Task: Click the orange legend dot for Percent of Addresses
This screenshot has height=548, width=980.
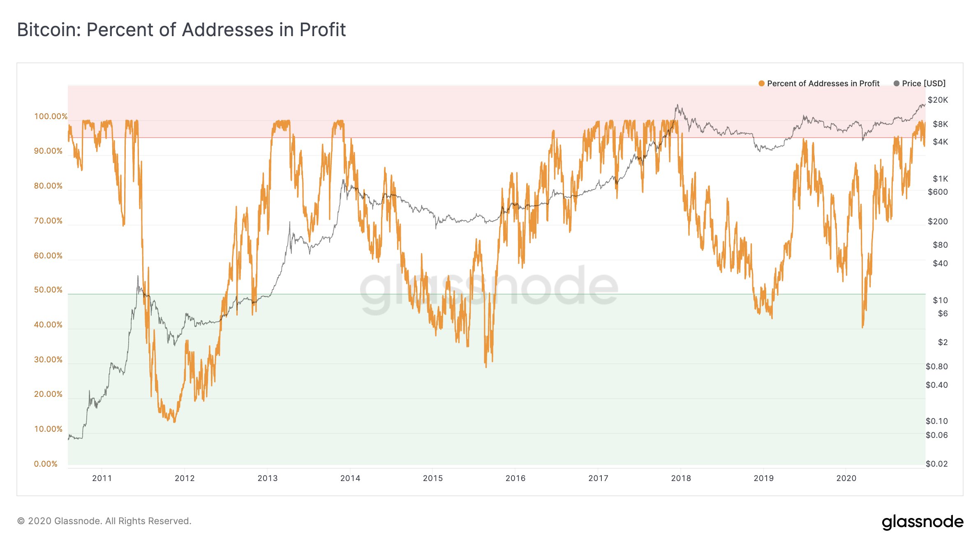Action: 761,83
